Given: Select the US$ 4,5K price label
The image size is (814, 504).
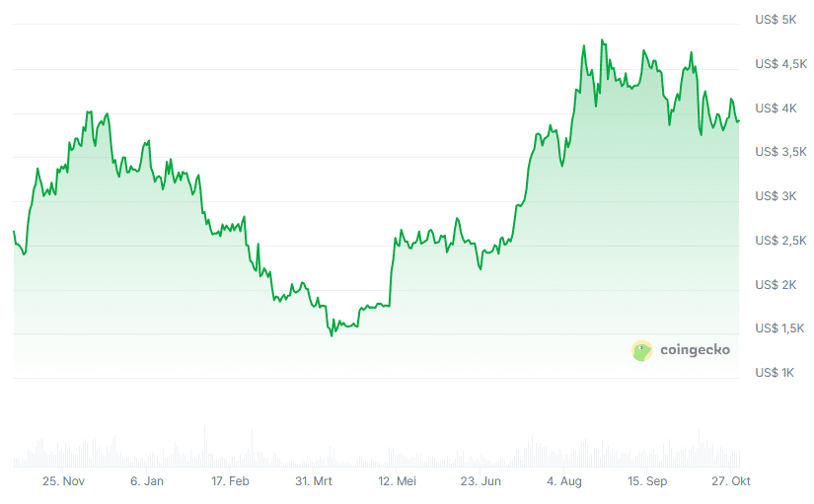Looking at the screenshot, I should coord(781,64).
